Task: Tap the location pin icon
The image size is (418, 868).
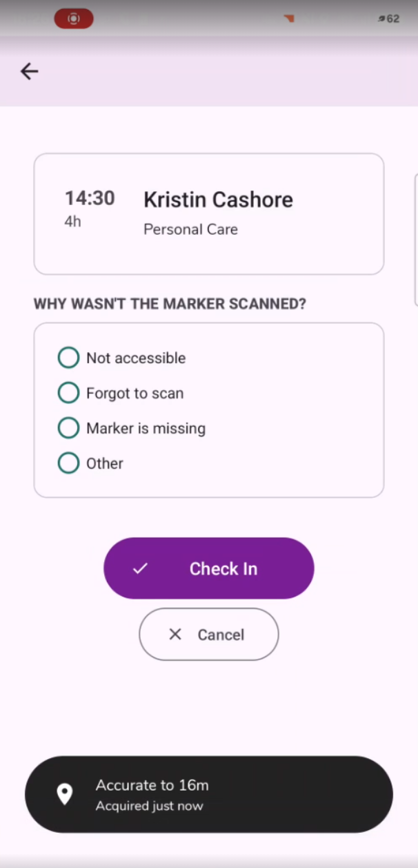Action: (x=64, y=794)
